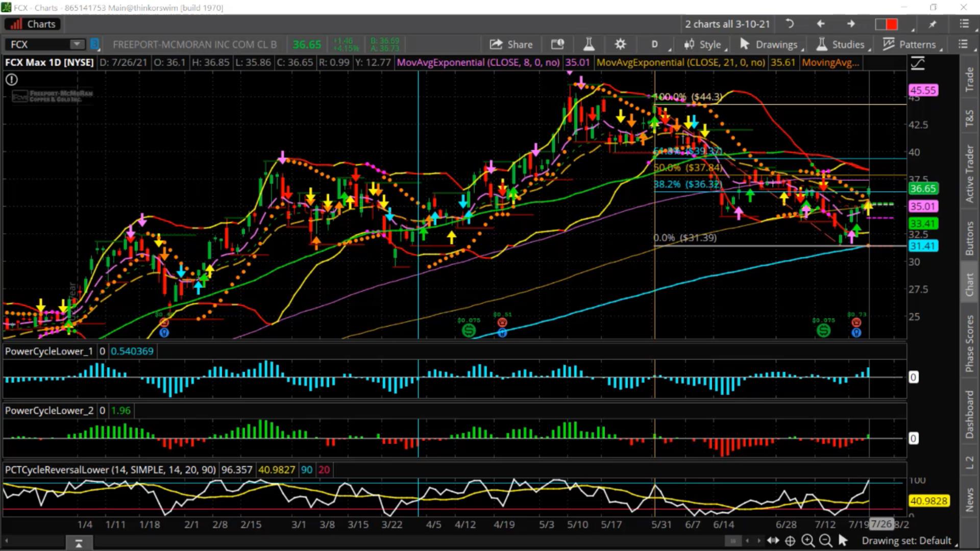Click the zoom in magnifier icon

click(807, 540)
